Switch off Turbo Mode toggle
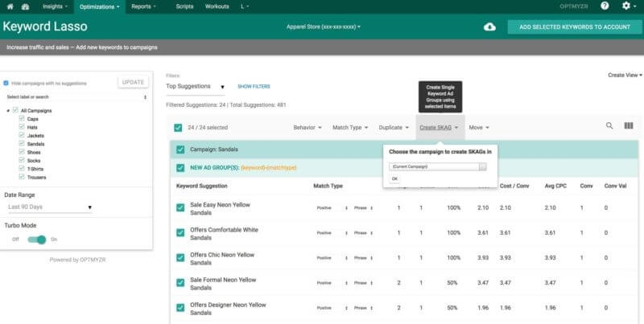Viewport: 644px width, 324px height. pyautogui.click(x=36, y=240)
